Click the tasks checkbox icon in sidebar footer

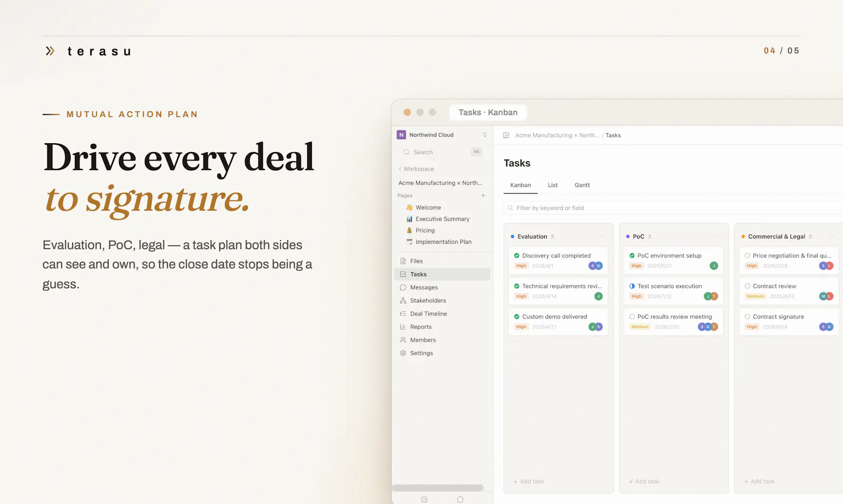click(424, 499)
